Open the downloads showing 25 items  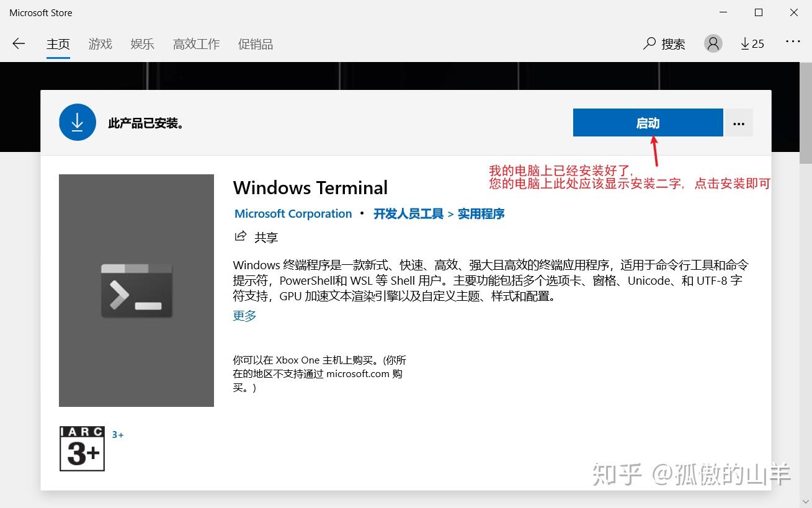point(751,43)
